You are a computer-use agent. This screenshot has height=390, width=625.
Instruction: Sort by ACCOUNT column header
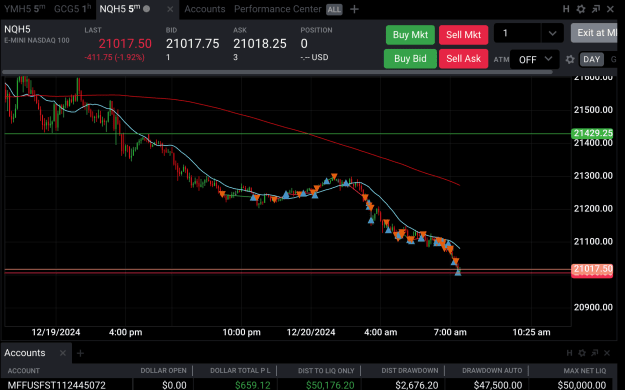24,370
